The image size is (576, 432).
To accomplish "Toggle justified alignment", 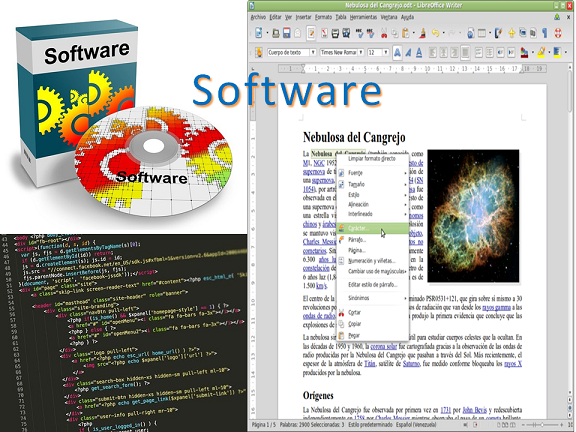I will 465,53.
